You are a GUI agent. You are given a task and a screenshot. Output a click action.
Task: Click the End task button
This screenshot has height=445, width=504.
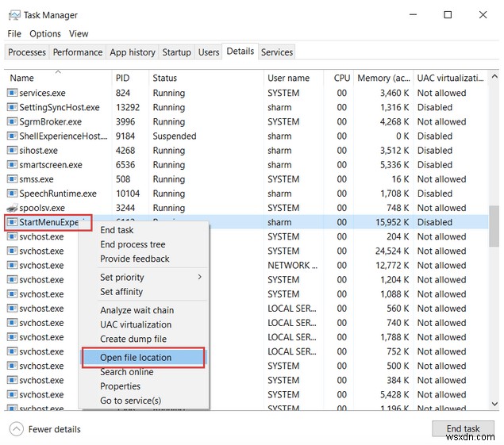click(463, 428)
